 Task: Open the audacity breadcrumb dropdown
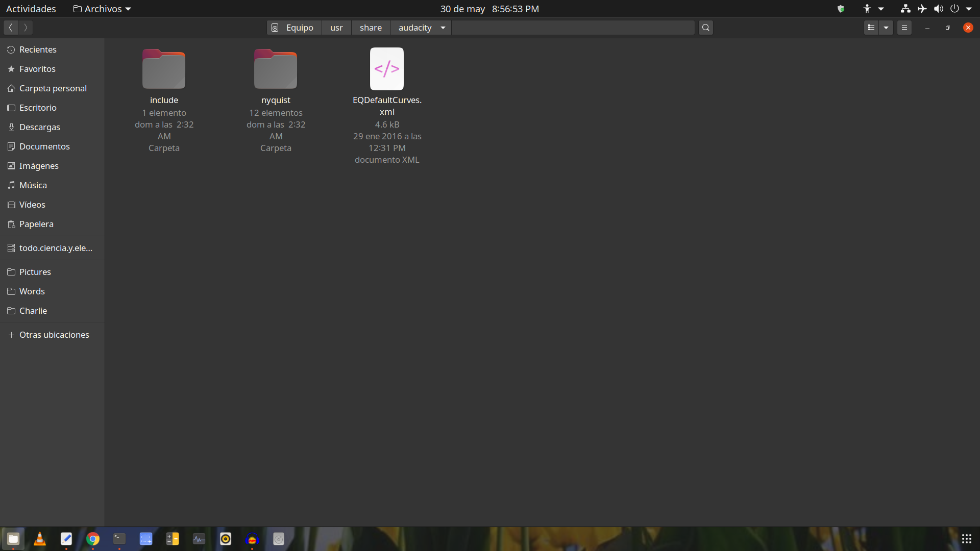[443, 28]
